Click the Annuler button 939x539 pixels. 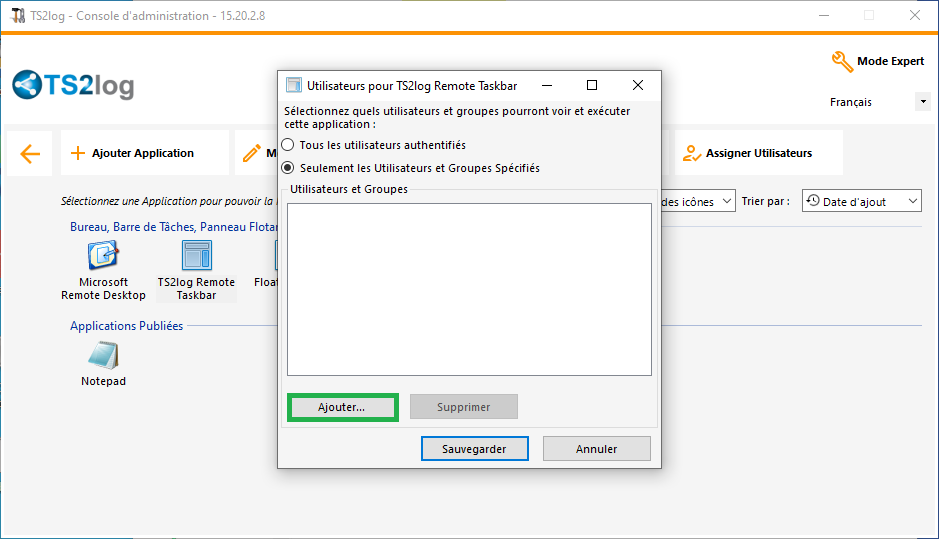pos(596,449)
